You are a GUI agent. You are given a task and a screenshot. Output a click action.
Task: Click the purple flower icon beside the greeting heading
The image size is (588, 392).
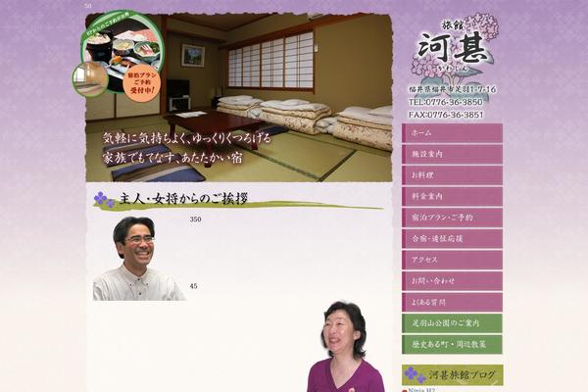tap(104, 199)
